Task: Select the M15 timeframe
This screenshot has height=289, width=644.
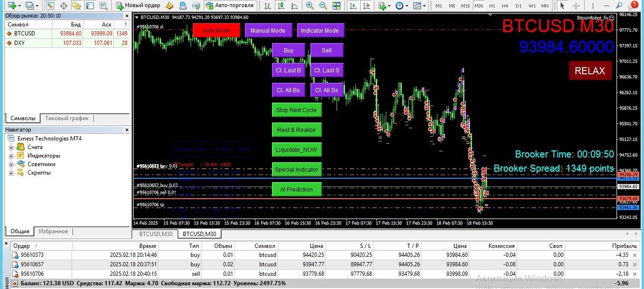Action: point(465,5)
